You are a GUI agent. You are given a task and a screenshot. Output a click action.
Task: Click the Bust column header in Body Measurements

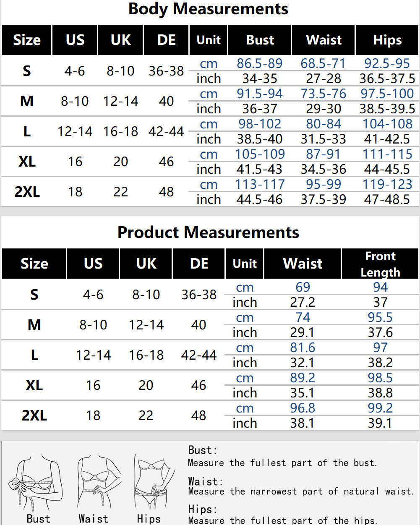click(x=260, y=40)
